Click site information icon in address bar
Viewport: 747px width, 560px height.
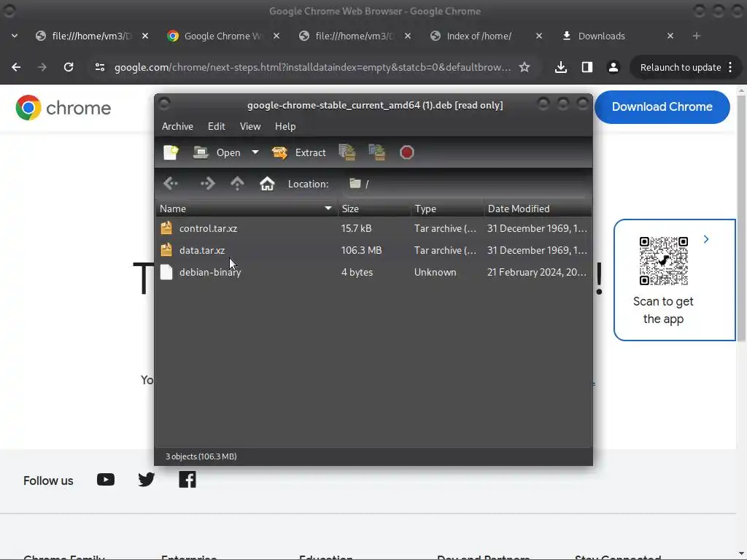pos(99,67)
